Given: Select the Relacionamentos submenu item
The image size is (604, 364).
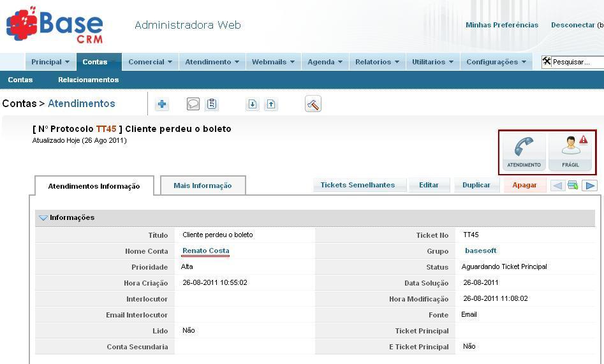Looking at the screenshot, I should (x=88, y=80).
